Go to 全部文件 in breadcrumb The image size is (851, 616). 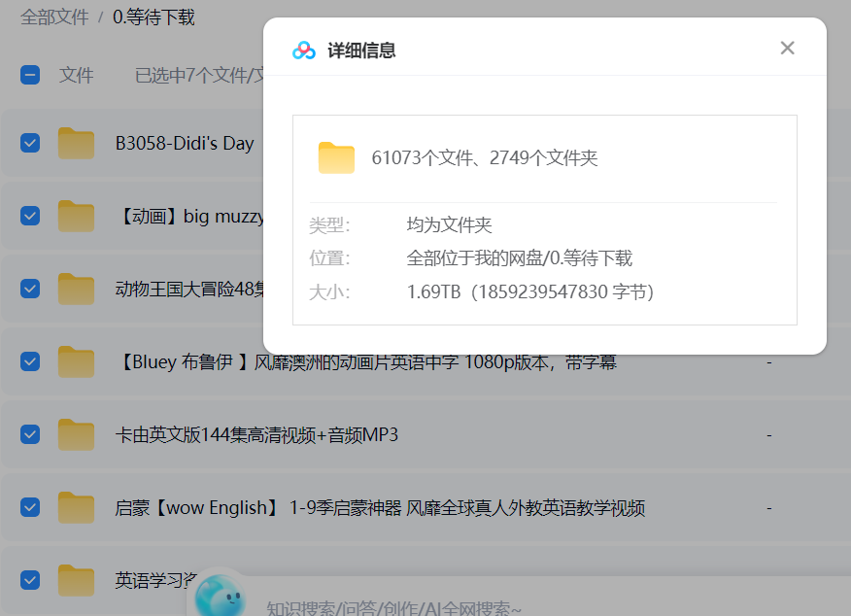(53, 17)
